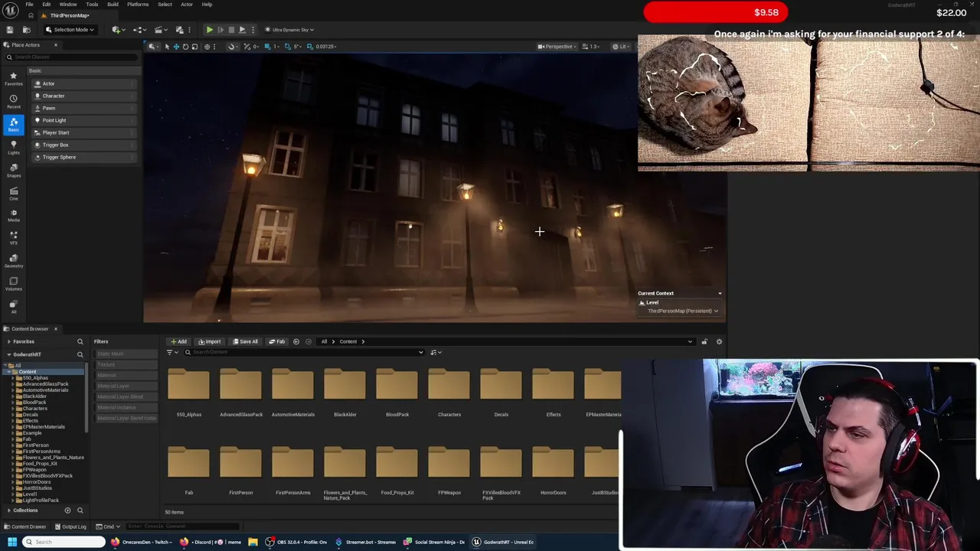Choose the Select (arrow) tool in the viewport

[x=167, y=47]
